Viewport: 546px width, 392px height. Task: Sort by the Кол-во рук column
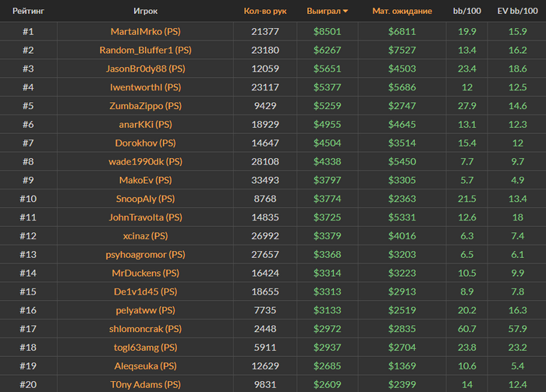coord(260,12)
